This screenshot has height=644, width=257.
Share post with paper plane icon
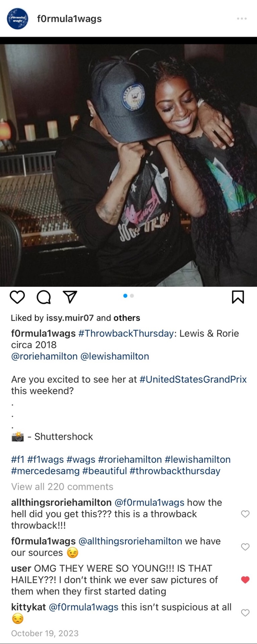click(x=70, y=297)
